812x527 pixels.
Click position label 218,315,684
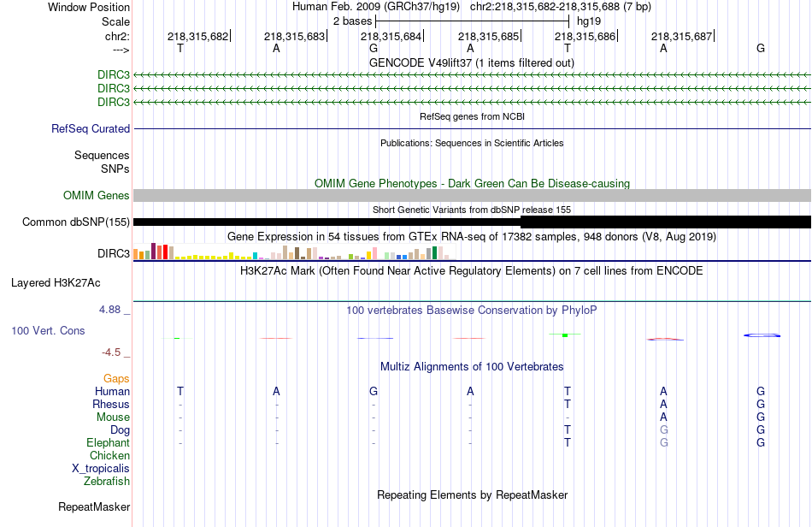click(x=391, y=36)
